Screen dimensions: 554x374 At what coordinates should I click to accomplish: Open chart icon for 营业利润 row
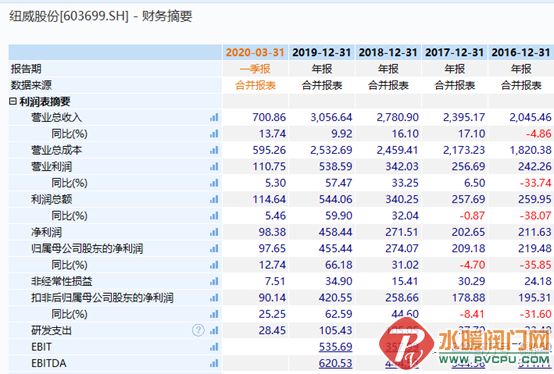coord(214,167)
